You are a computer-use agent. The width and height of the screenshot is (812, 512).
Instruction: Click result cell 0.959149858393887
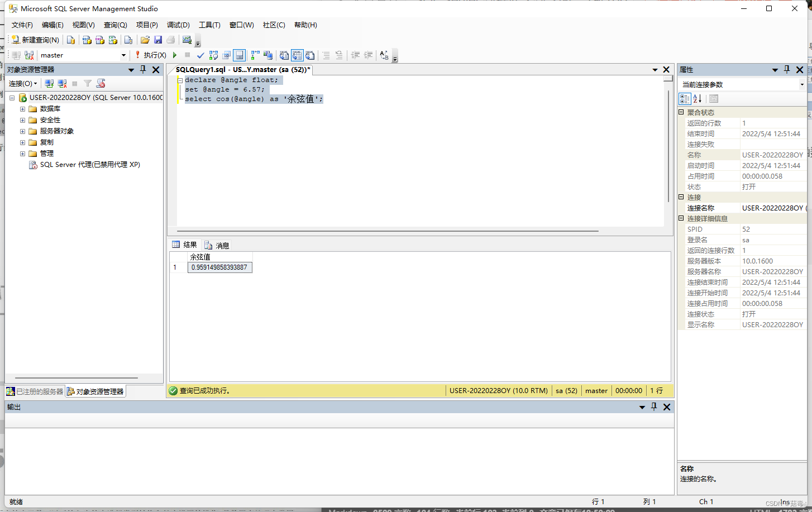[x=219, y=267]
